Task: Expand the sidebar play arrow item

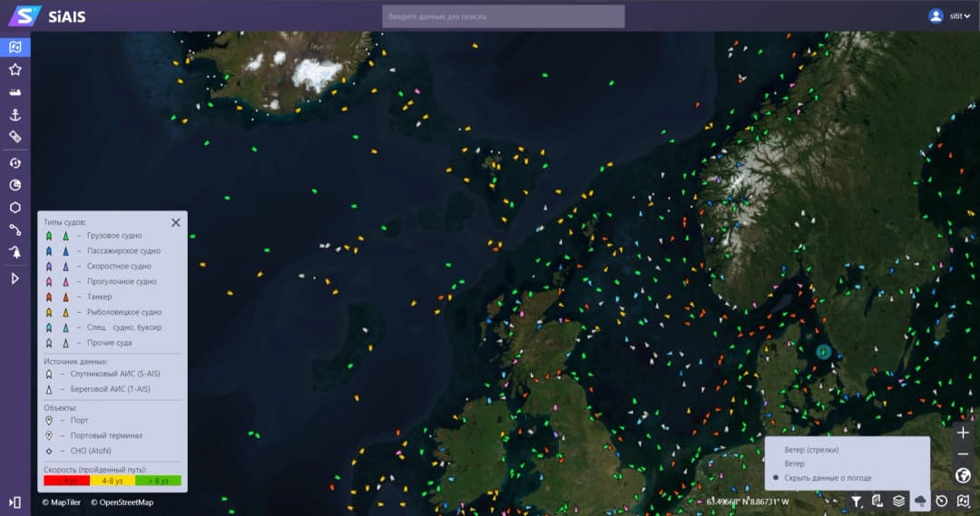Action: (x=15, y=278)
